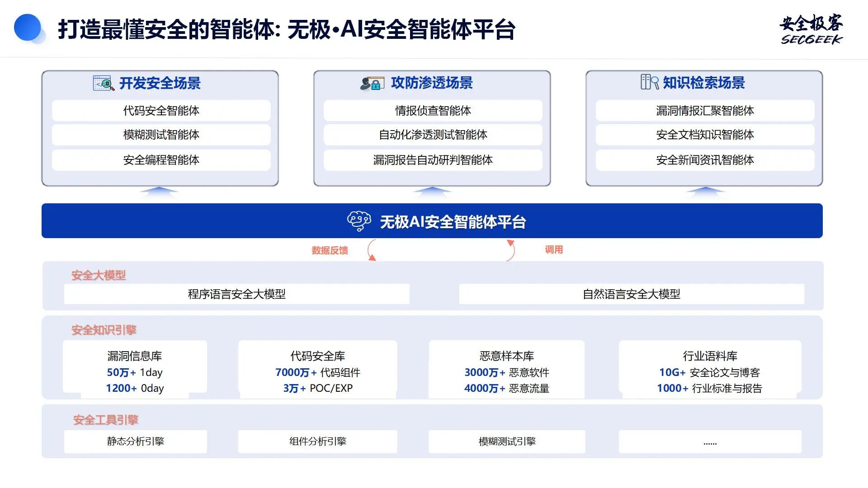Click the ellipsis tool engine box
This screenshot has width=868, height=488.
710,441
